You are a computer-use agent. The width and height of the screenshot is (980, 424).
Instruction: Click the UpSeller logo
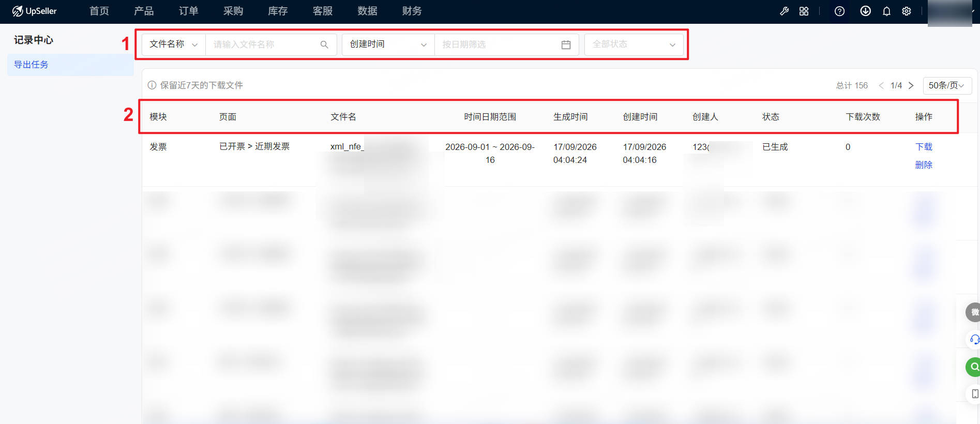click(x=35, y=11)
